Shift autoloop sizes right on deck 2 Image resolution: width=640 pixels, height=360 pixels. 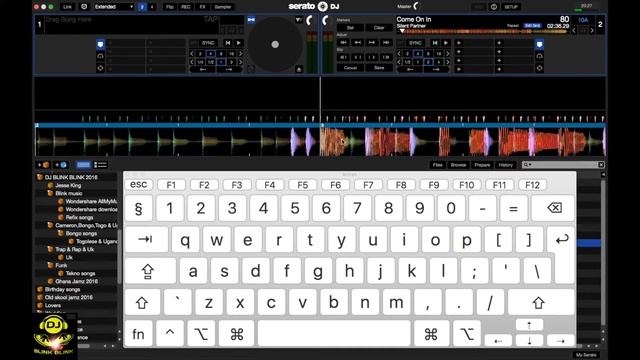(x=448, y=53)
